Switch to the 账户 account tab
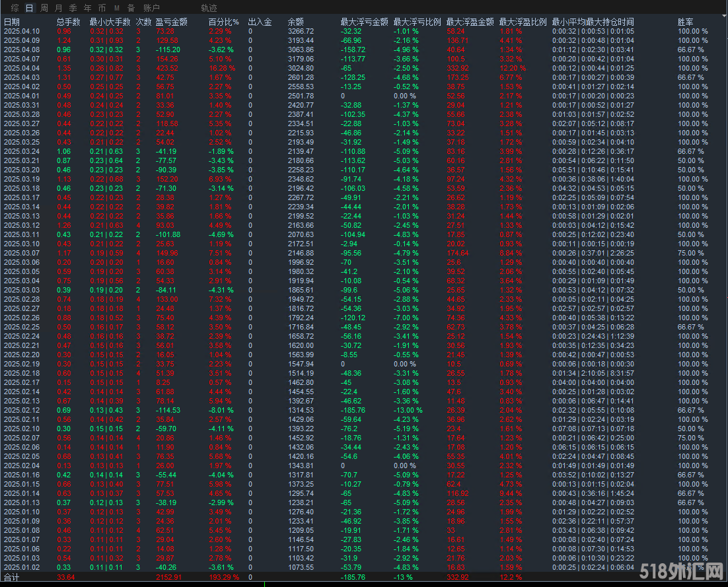The width and height of the screenshot is (728, 587). click(x=151, y=8)
